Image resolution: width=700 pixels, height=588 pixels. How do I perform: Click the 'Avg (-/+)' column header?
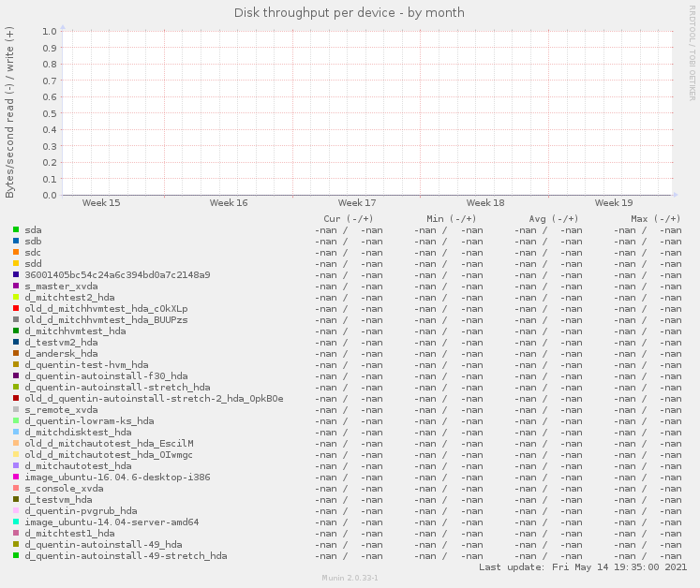click(x=554, y=218)
